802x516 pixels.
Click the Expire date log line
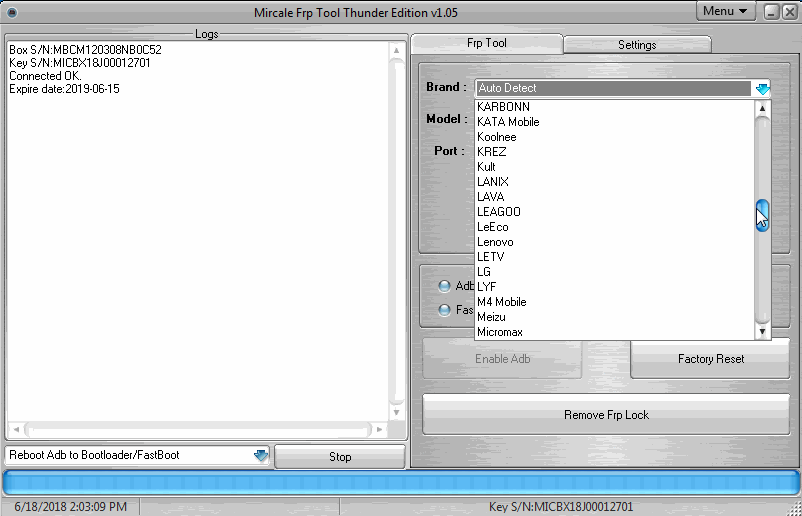(x=64, y=89)
